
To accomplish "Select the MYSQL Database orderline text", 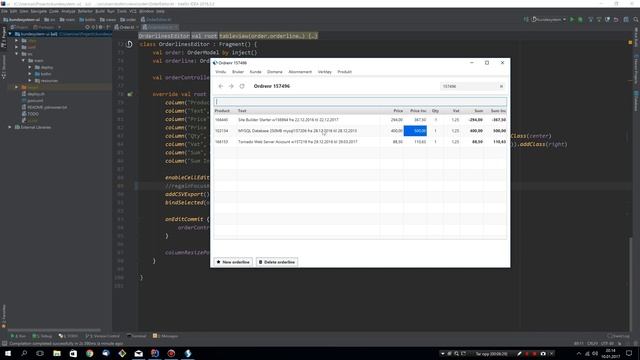I will coord(297,131).
